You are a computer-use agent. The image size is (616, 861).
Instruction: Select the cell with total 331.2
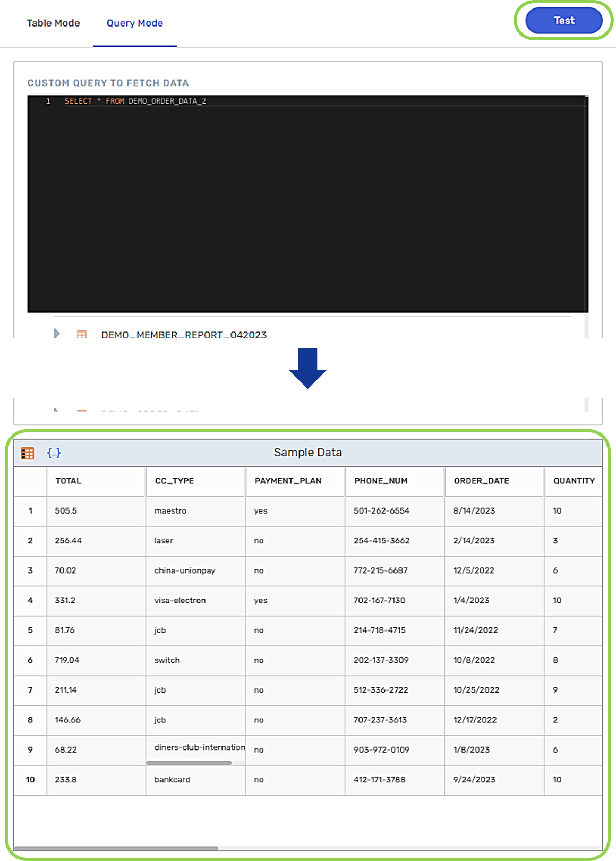[x=96, y=601]
